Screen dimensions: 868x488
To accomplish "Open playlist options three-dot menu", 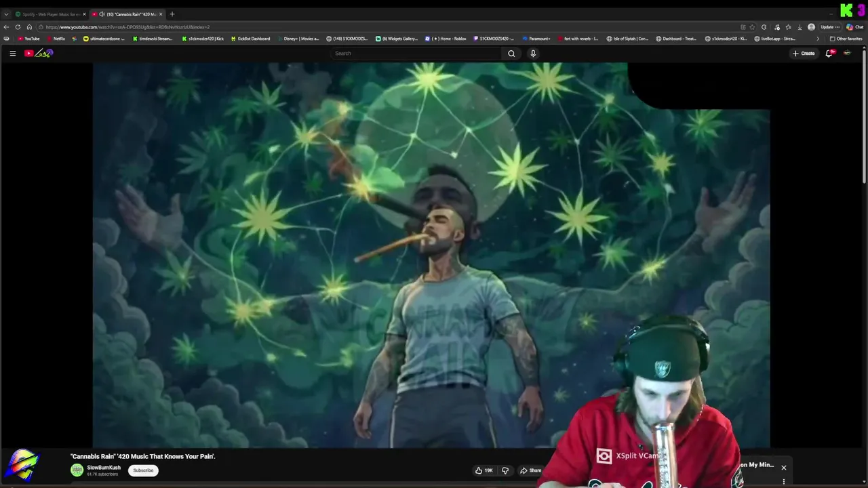I will 784,482.
